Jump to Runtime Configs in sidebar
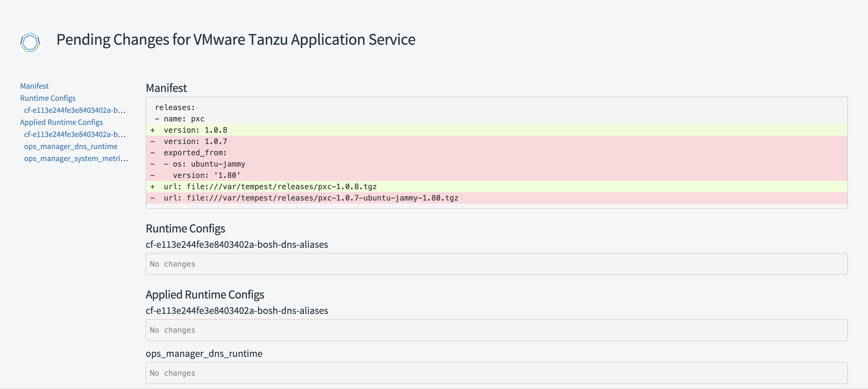 point(48,98)
